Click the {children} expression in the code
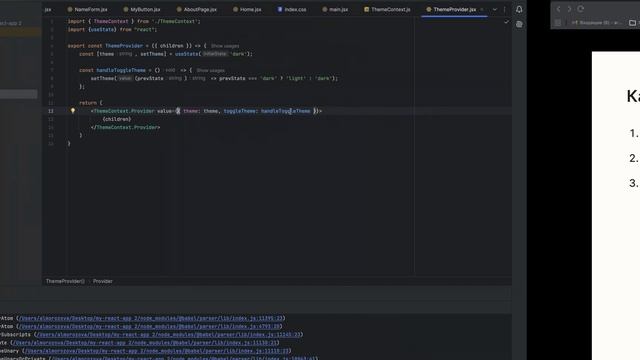 point(117,119)
